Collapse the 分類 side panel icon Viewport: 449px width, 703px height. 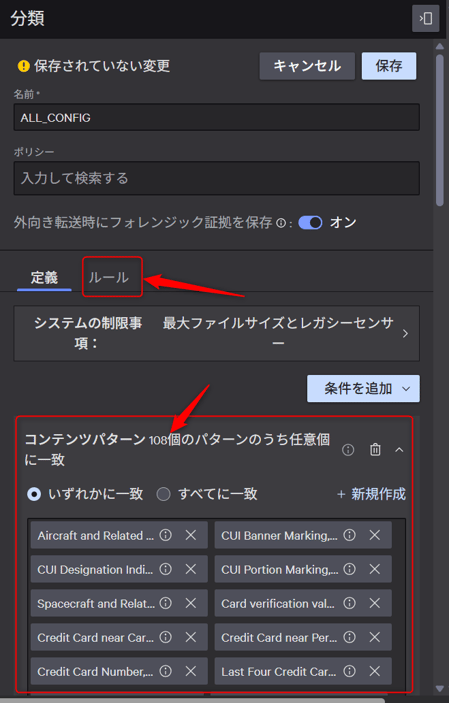pos(425,18)
